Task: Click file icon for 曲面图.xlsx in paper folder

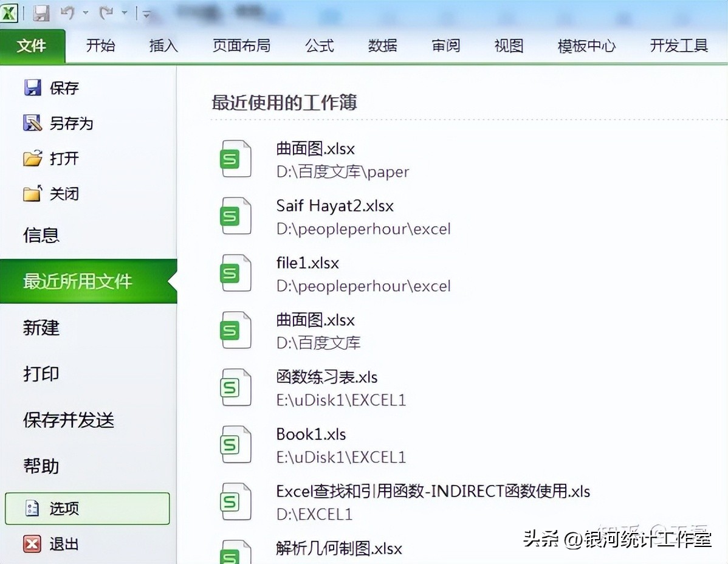Action: coord(235,159)
